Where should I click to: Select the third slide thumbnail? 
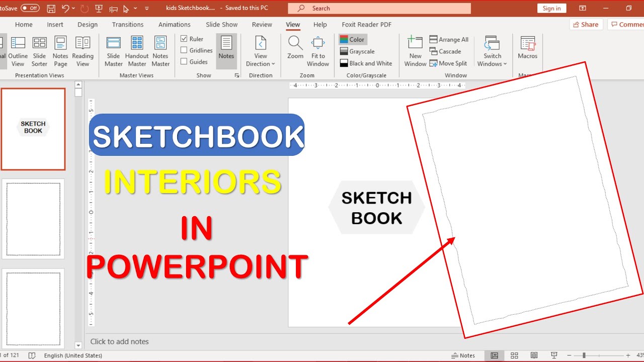pyautogui.click(x=33, y=308)
